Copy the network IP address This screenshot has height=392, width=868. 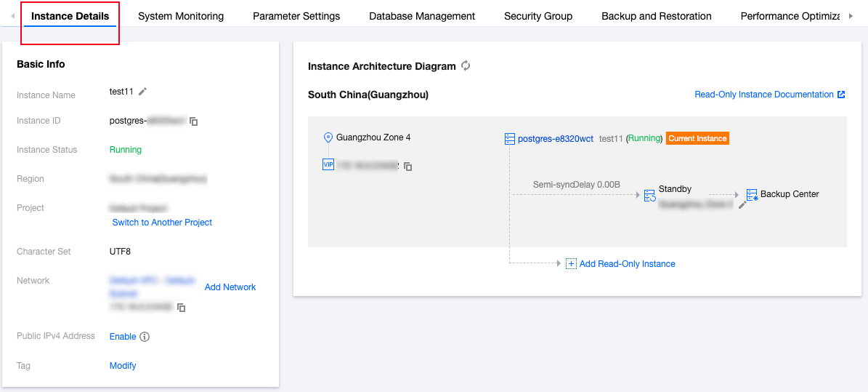pos(182,308)
